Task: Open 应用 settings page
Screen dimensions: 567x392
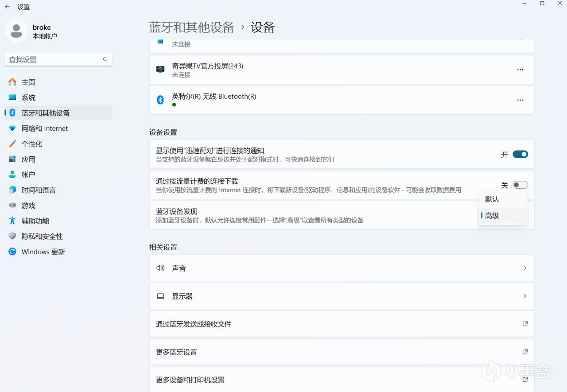Action: pyautogui.click(x=58, y=159)
